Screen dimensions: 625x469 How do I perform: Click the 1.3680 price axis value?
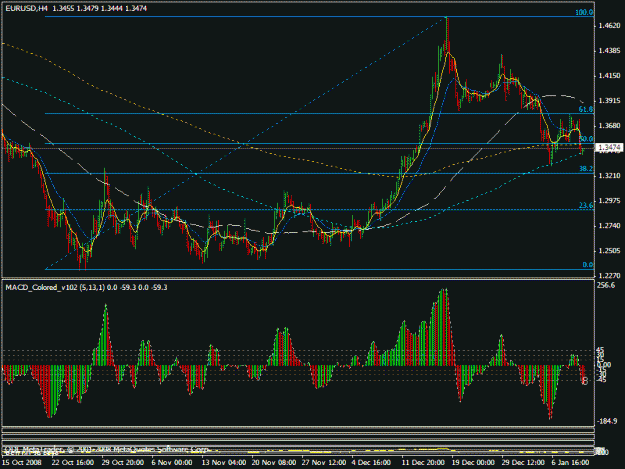coord(609,126)
